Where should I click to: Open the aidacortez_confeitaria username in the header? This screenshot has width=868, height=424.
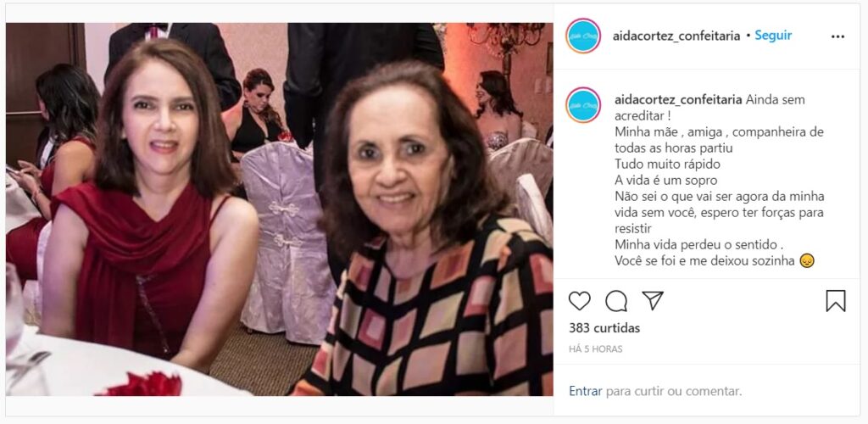point(676,36)
